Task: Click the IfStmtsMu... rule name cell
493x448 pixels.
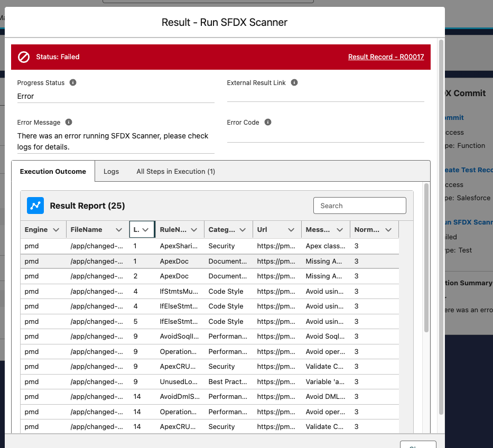Action: 179,292
